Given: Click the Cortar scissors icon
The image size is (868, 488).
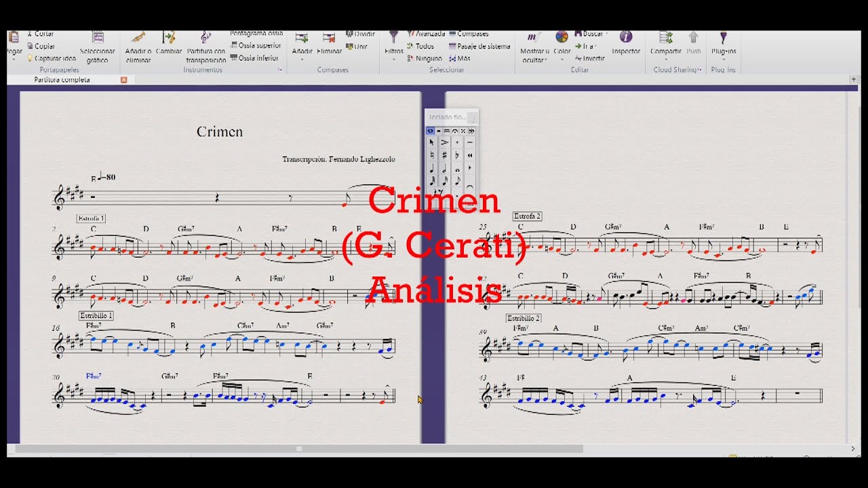Looking at the screenshot, I should (30, 34).
